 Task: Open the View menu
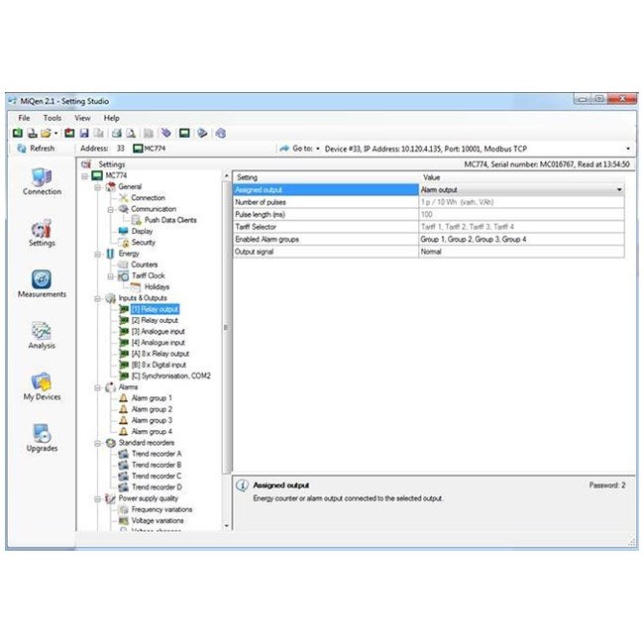coord(82,118)
